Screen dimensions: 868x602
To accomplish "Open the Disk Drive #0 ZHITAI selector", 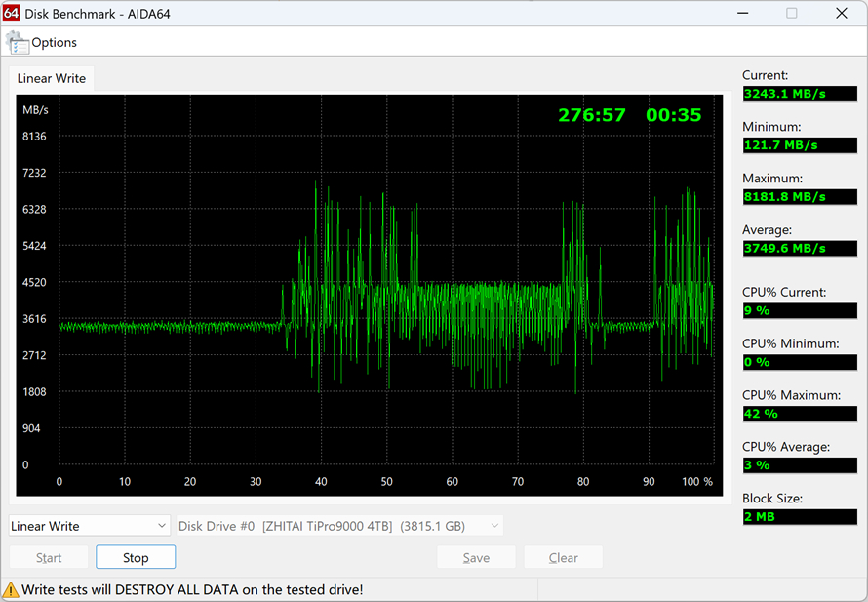I will pyautogui.click(x=339, y=526).
